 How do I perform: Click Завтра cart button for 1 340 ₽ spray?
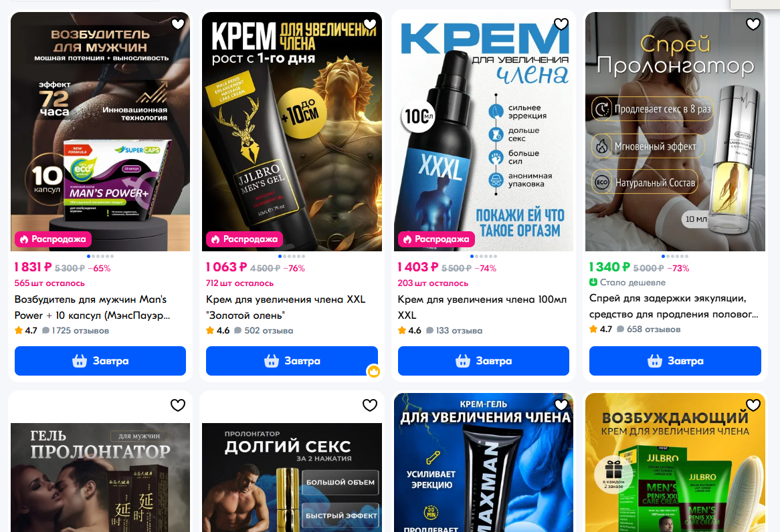[675, 361]
